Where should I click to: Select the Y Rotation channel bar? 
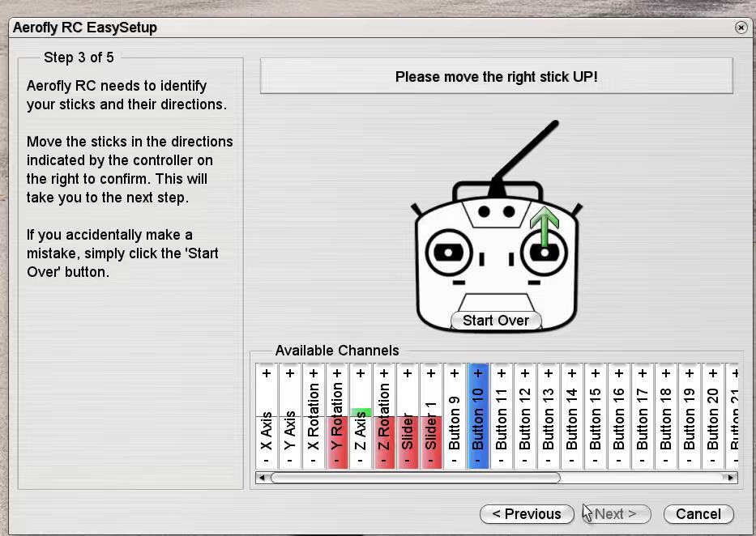337,416
